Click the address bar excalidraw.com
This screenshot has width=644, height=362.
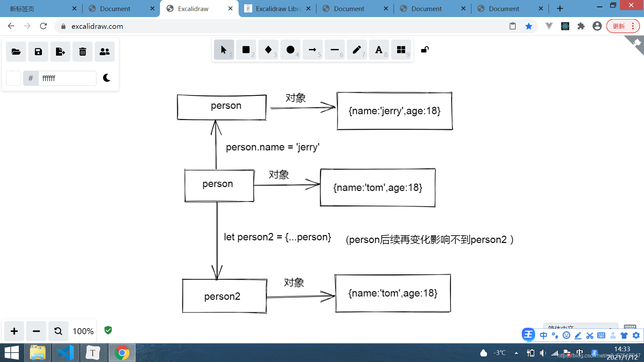click(x=97, y=26)
